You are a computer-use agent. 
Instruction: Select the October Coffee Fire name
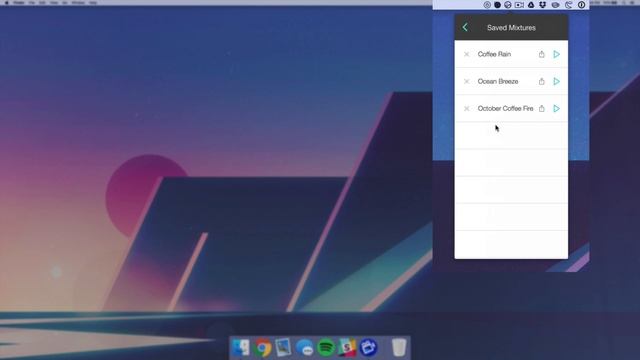tap(505, 109)
